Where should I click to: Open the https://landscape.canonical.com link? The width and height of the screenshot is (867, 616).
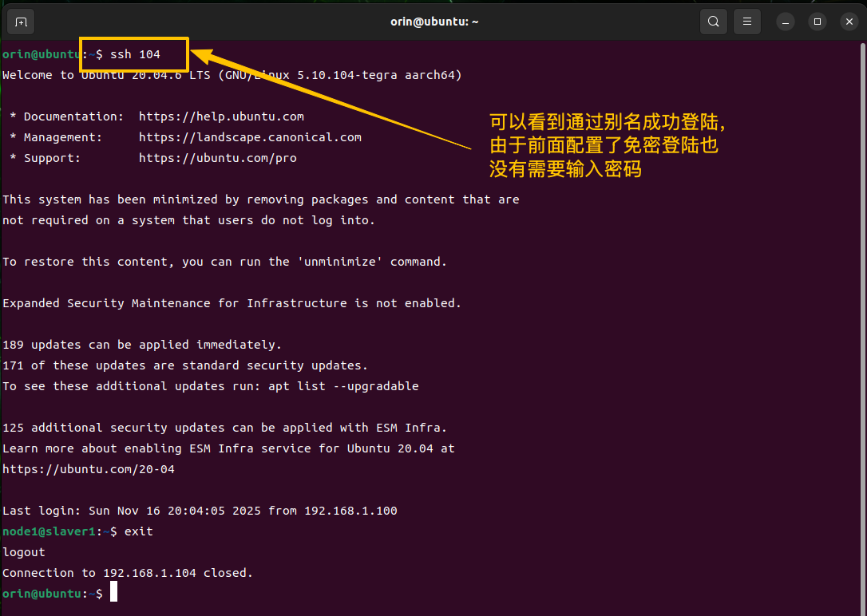point(250,137)
